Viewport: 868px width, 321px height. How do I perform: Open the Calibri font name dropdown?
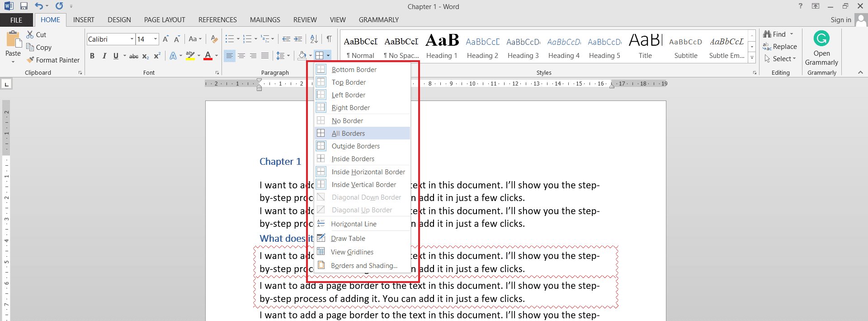tap(132, 39)
